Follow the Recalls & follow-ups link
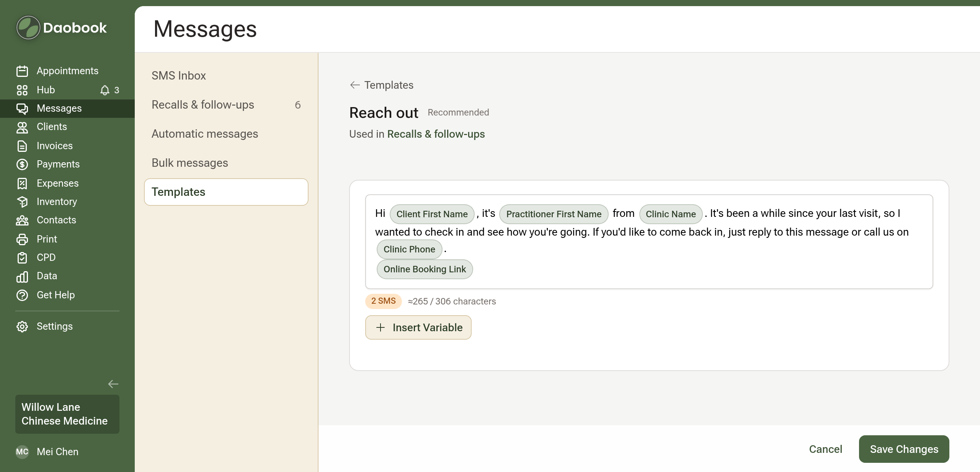This screenshot has width=980, height=472. coord(436,134)
